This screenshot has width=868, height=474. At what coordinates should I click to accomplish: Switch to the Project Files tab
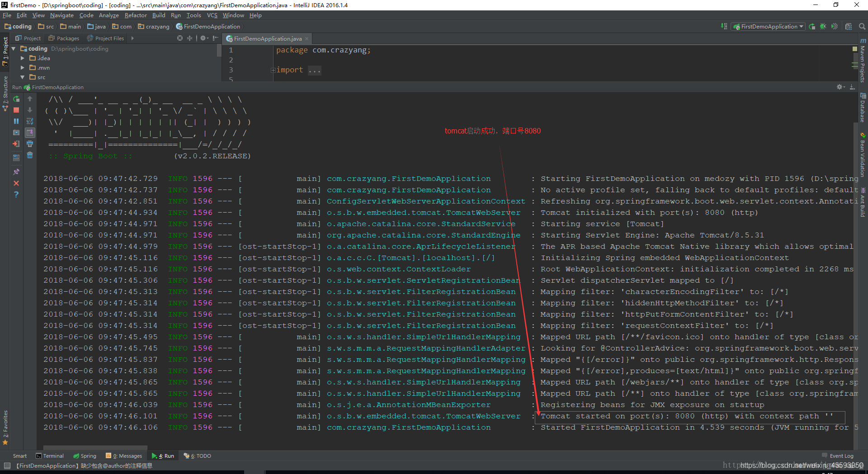point(105,38)
